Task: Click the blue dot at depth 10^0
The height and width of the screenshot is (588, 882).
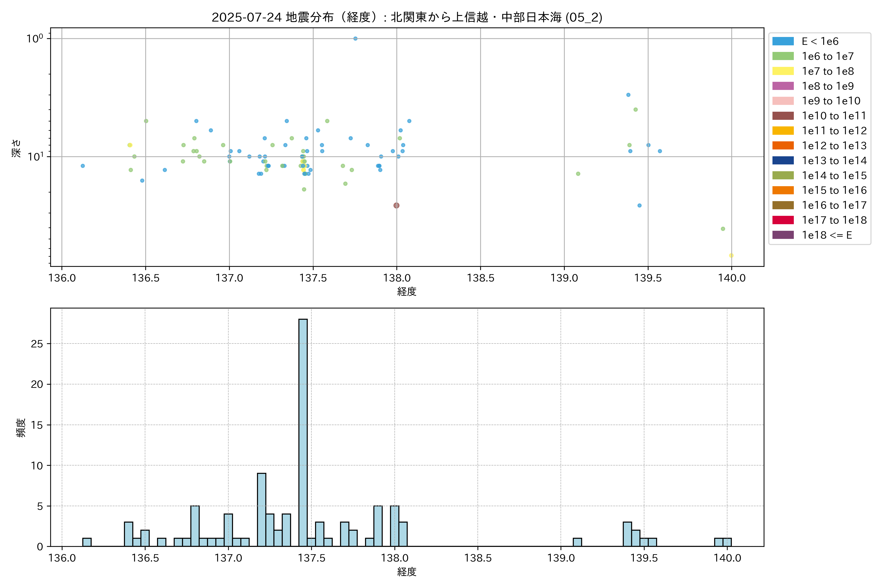Action: tap(355, 39)
